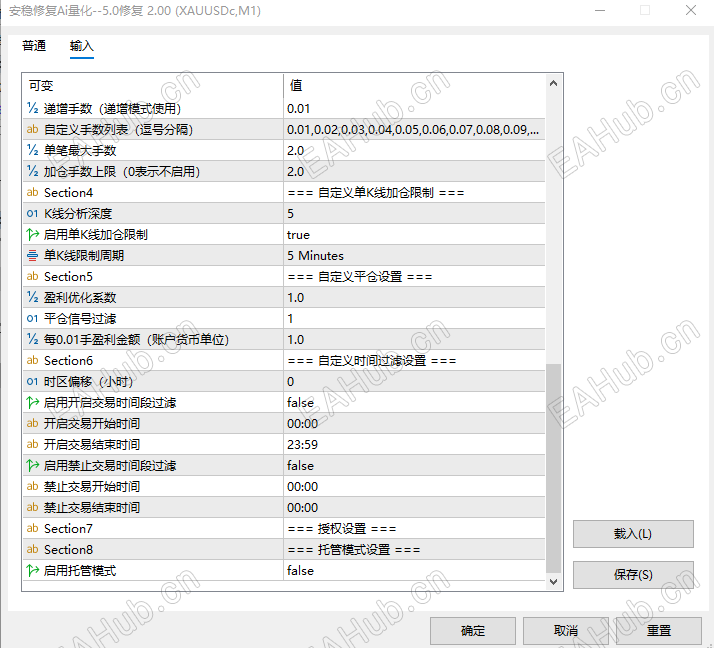Viewport: 714px width, 648px height.
Task: Click the scroll-up arrow of parameter list
Action: click(553, 83)
